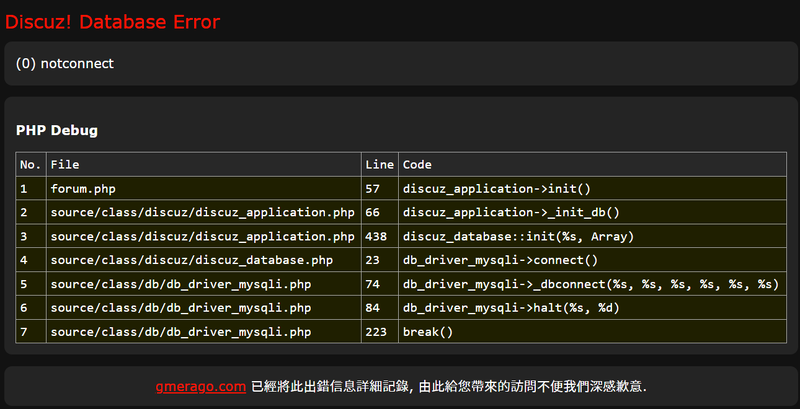Click row number '3' in No. column
Image resolution: width=800 pixels, height=409 pixels.
(x=31, y=236)
